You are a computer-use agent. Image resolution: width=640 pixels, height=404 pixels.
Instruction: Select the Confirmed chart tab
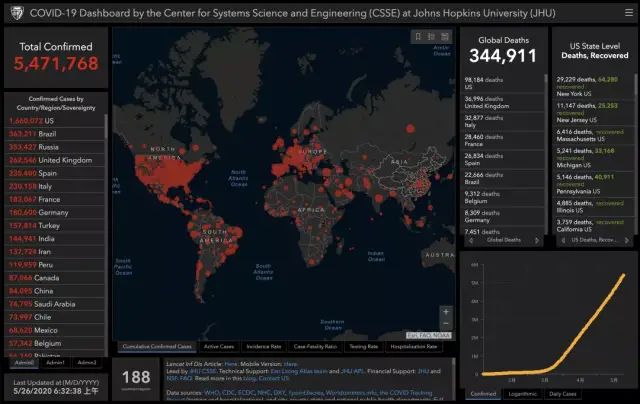pos(482,394)
